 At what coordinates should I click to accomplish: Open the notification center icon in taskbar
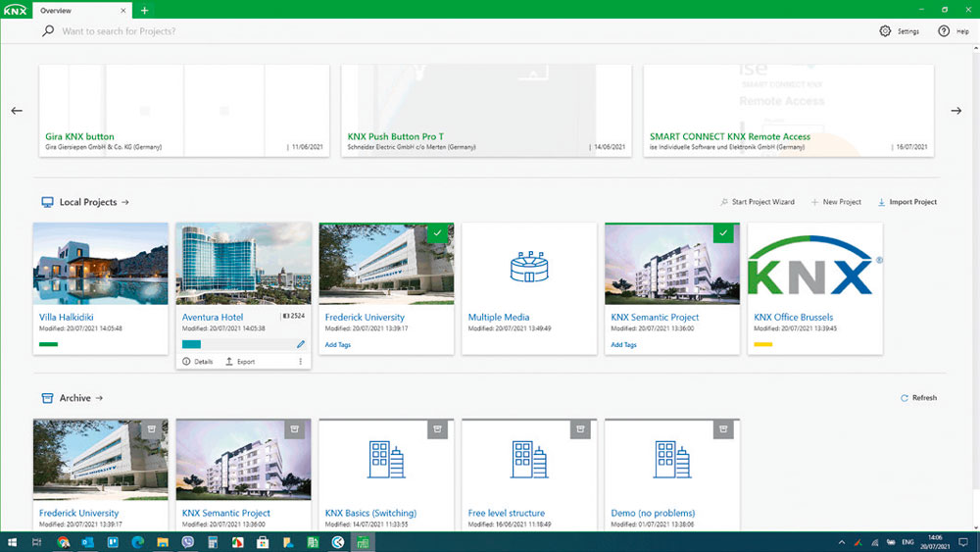click(963, 542)
